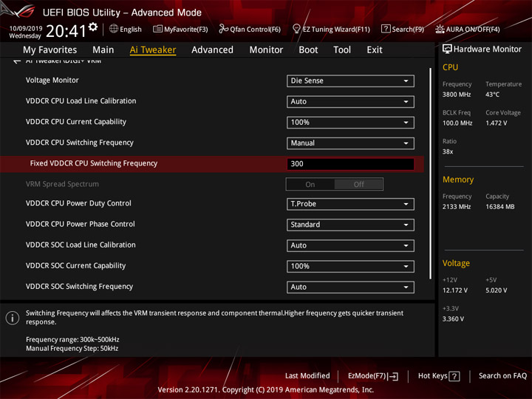Click the Search(F9) question icon

tap(386, 29)
